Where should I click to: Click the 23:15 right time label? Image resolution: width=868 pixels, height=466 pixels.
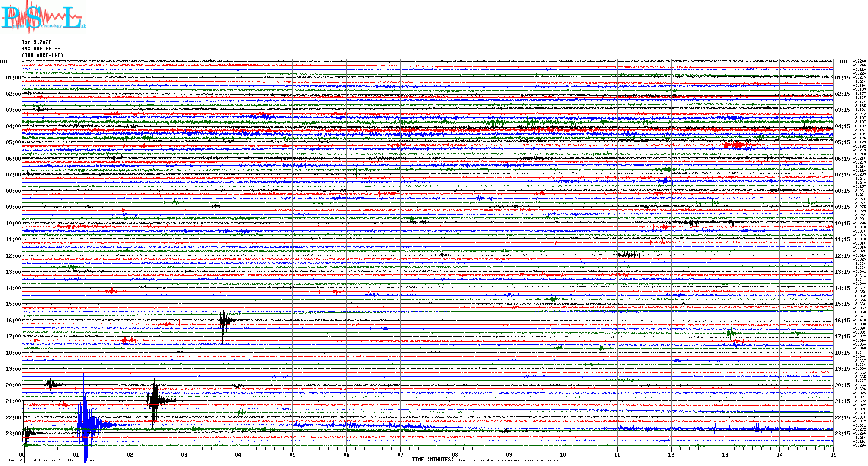[842, 434]
